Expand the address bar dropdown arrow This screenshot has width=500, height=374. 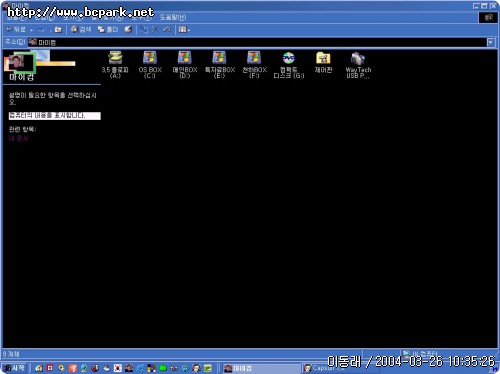(490, 42)
